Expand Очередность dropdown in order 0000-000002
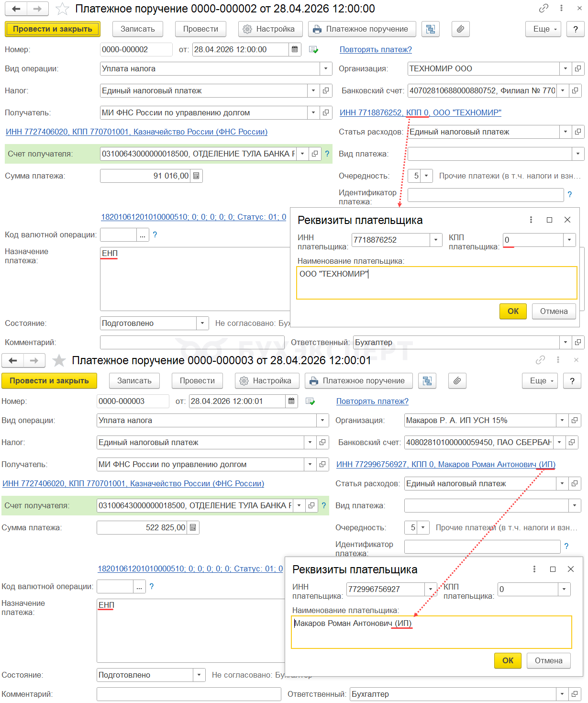Image resolution: width=588 pixels, height=703 pixels. 426,176
